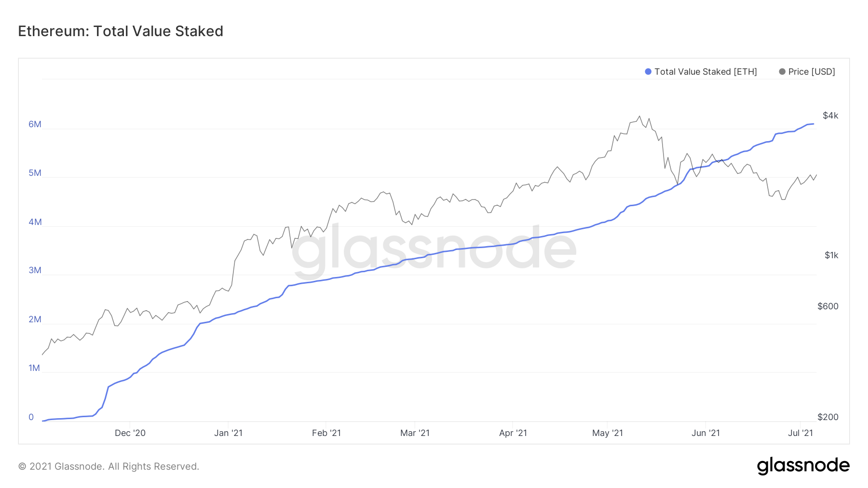
Task: Click the $600 right axis label
Action: tap(828, 306)
